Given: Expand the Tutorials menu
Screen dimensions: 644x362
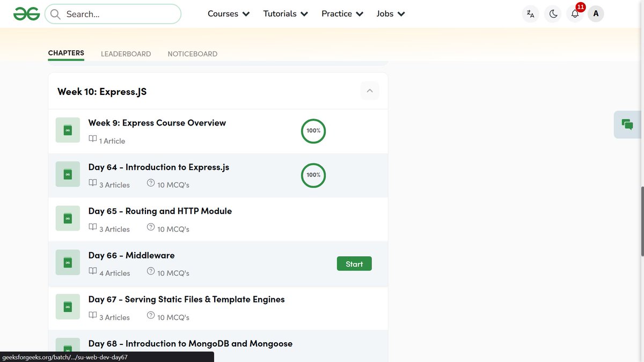Looking at the screenshot, I should tap(285, 13).
